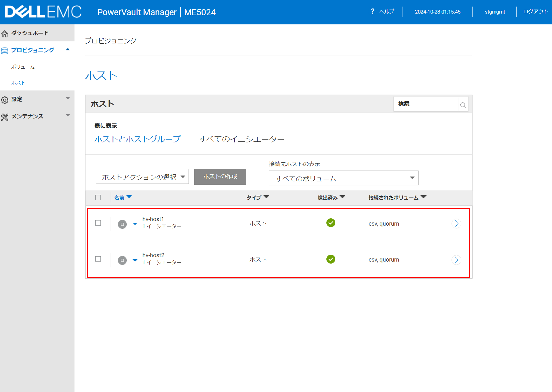Click the Provisioning database icon
Image resolution: width=552 pixels, height=392 pixels.
pos(5,51)
